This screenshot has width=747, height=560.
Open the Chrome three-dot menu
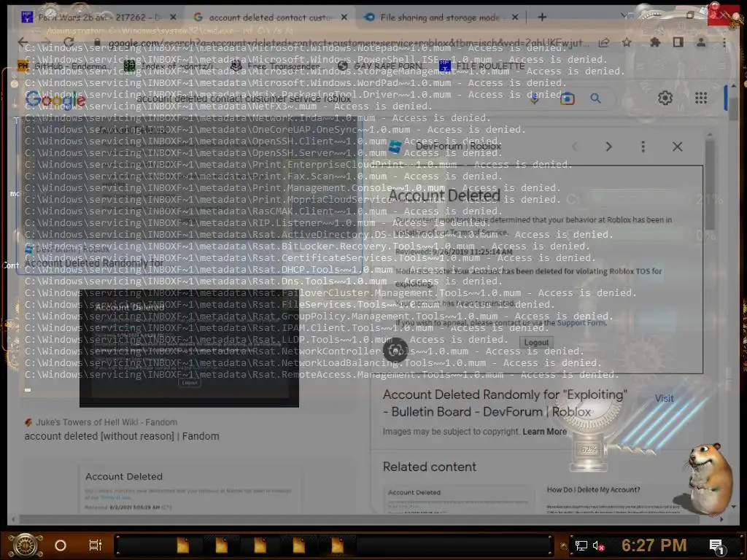point(724,43)
